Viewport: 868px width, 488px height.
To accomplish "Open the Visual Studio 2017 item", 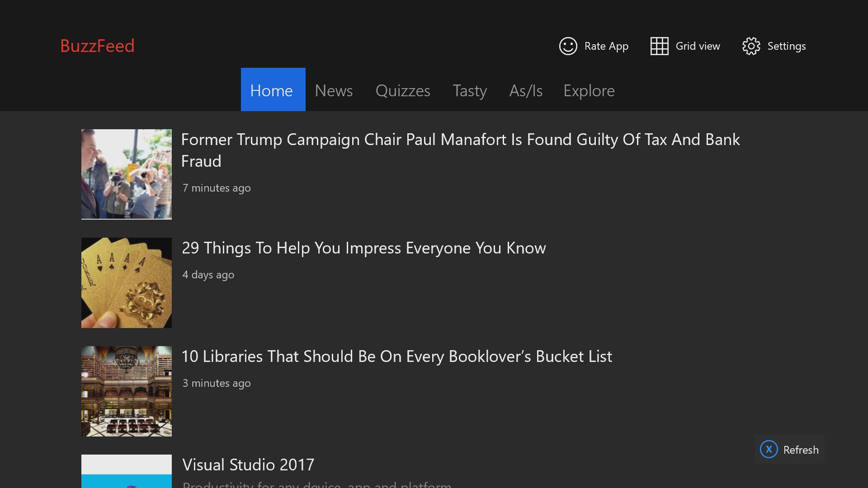I will coord(248,465).
